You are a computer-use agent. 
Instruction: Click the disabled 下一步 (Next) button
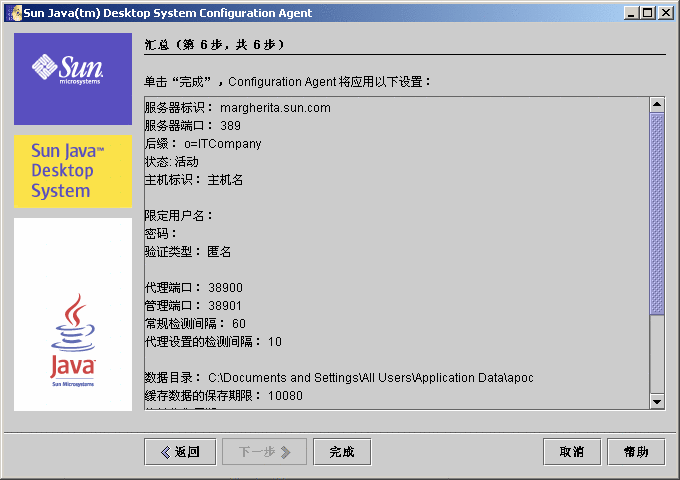264,452
